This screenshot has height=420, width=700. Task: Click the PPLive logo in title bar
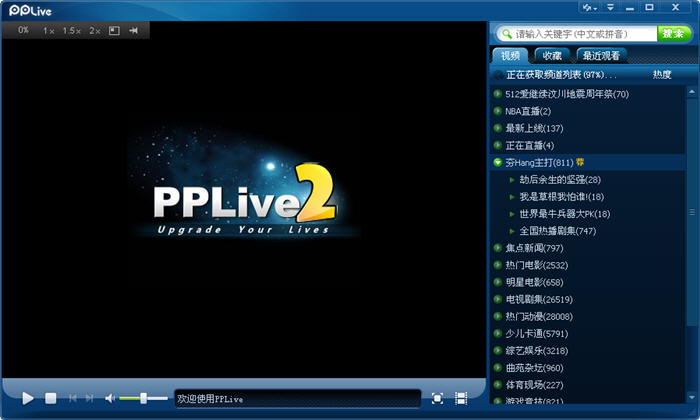(x=30, y=10)
